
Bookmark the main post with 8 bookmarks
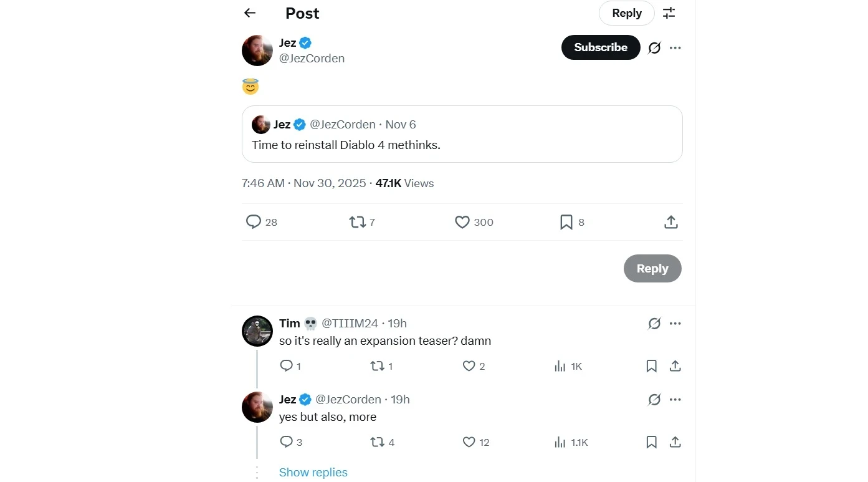[566, 222]
